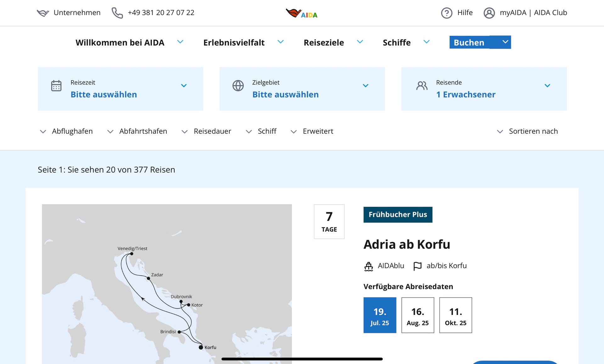Open myAIDA | AIDA Club
This screenshot has height=364, width=604.
(x=534, y=13)
